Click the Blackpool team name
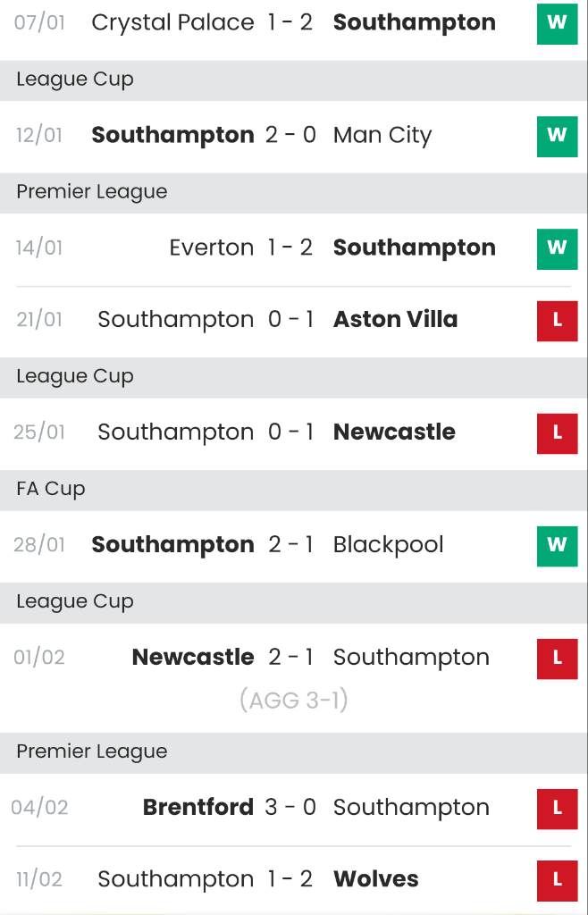Viewport: 588px width, 915px height. [388, 545]
